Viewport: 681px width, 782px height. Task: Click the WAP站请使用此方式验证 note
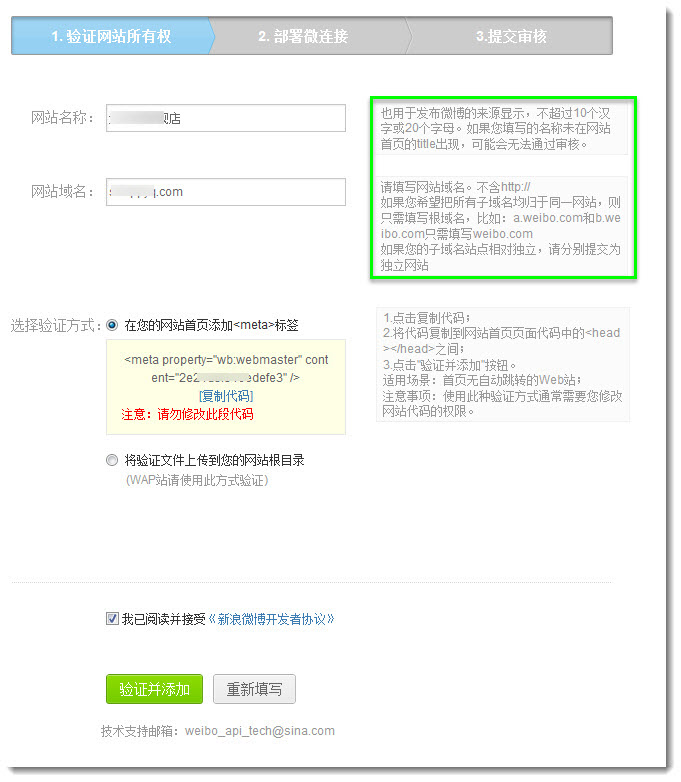tap(197, 480)
